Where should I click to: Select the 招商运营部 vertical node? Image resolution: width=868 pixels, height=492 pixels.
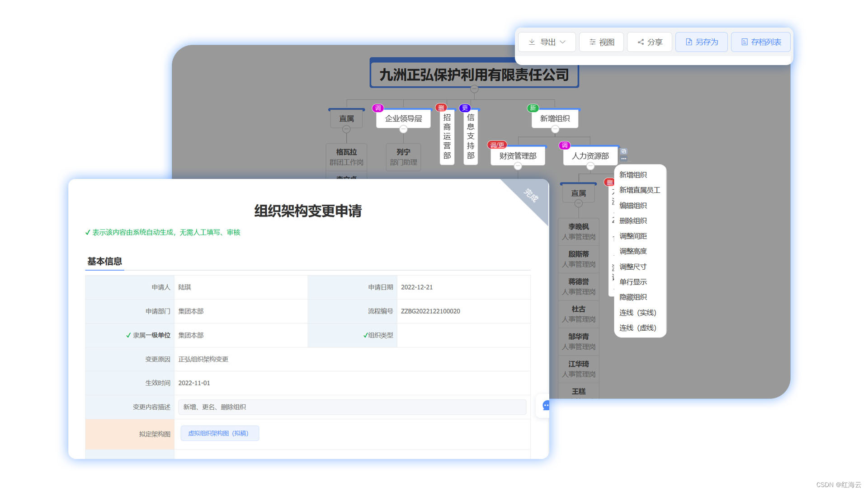click(447, 136)
